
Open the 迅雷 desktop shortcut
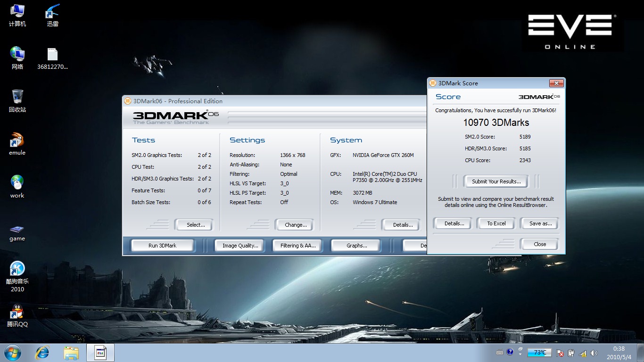click(52, 15)
